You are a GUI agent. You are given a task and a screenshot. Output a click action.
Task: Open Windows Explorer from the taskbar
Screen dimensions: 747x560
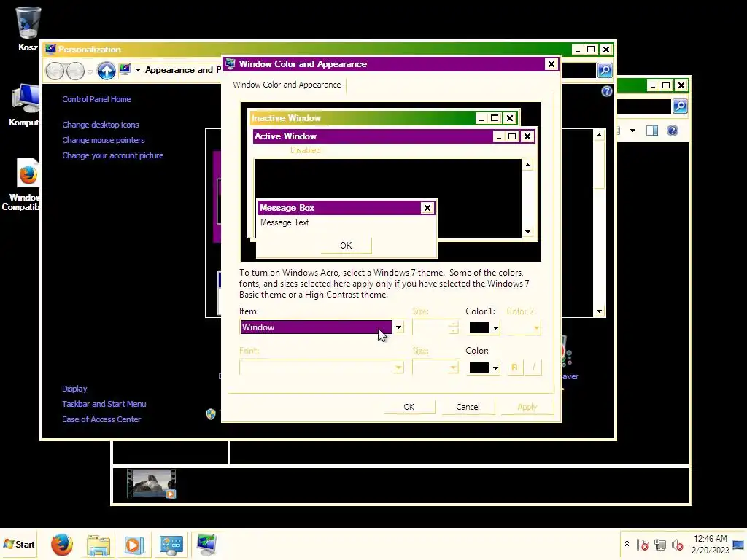click(98, 544)
